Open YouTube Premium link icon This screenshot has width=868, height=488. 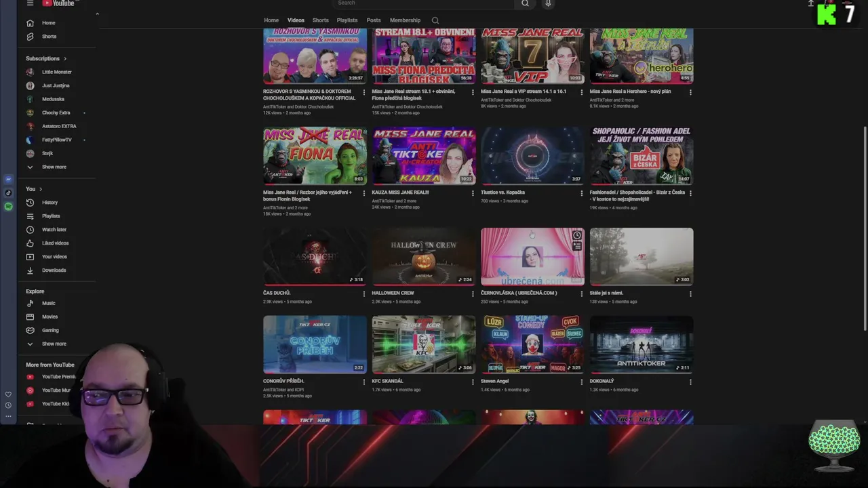[x=30, y=377]
